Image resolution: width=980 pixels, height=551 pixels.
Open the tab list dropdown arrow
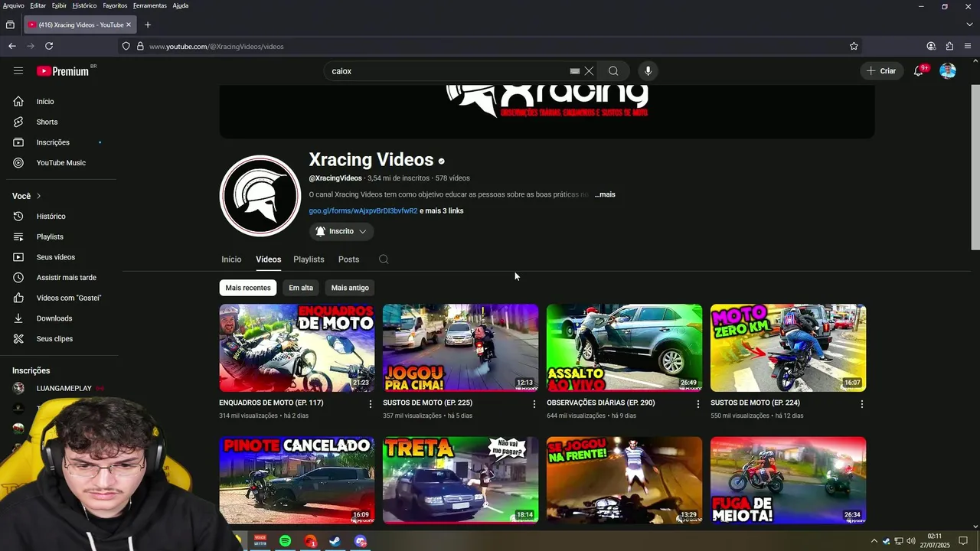[x=969, y=24]
